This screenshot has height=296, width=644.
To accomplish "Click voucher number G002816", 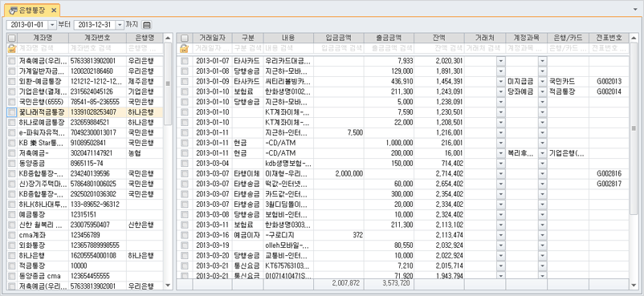I will point(609,173).
